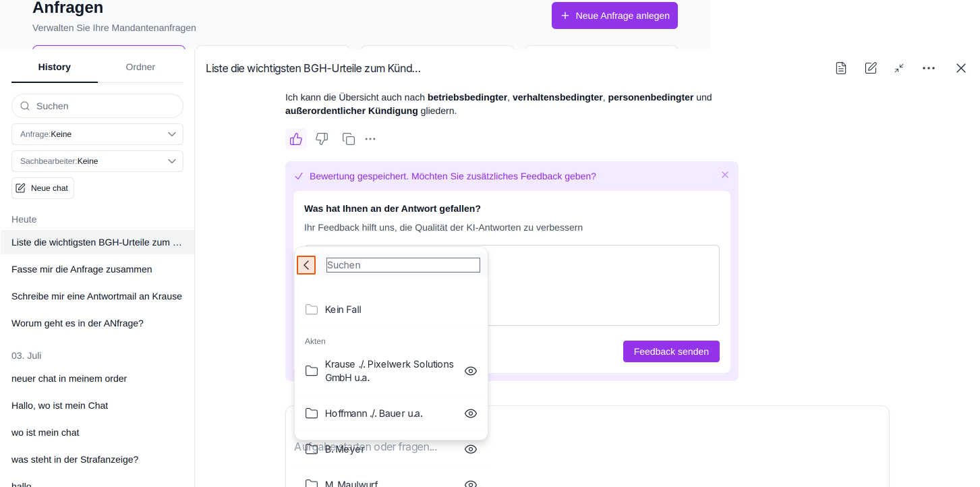
Task: Toggle eye icon for Hoffmann ./. Bauer u.a.
Action: point(471,413)
